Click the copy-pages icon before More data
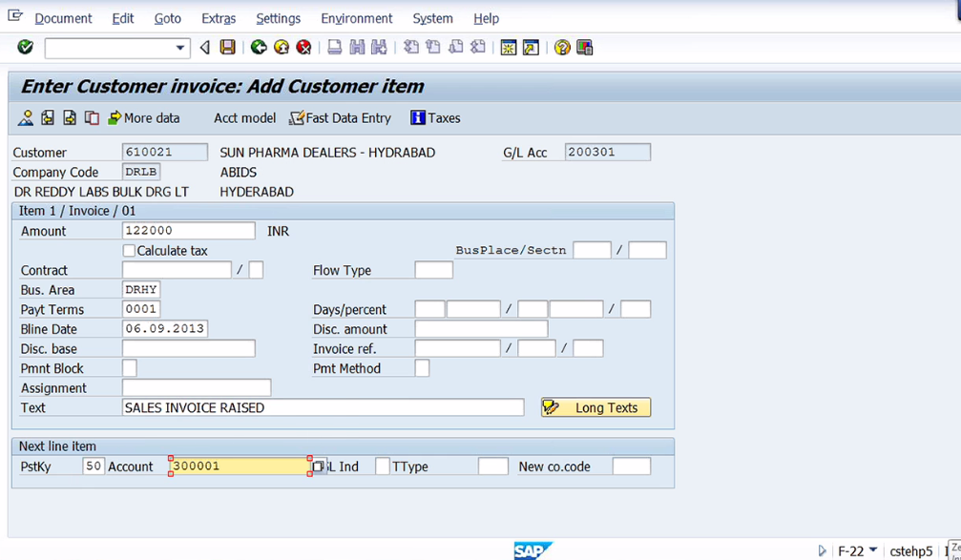 point(92,117)
